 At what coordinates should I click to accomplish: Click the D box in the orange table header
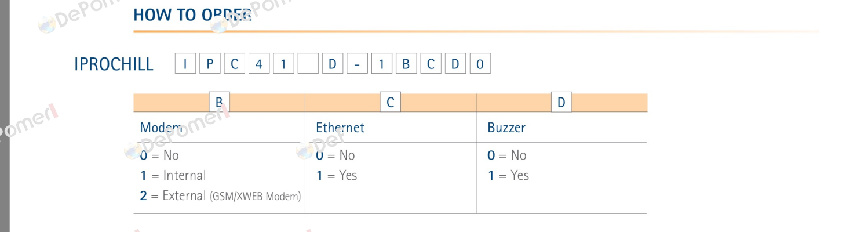click(x=561, y=102)
